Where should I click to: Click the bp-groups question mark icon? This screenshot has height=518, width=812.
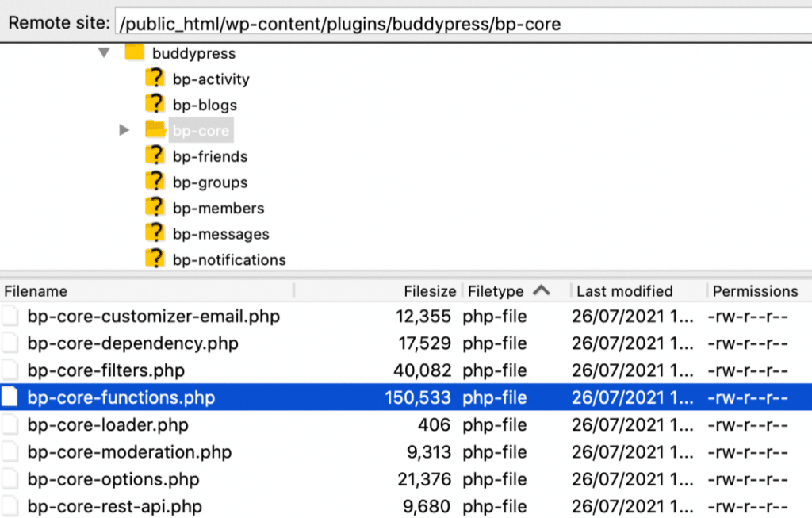(x=155, y=182)
